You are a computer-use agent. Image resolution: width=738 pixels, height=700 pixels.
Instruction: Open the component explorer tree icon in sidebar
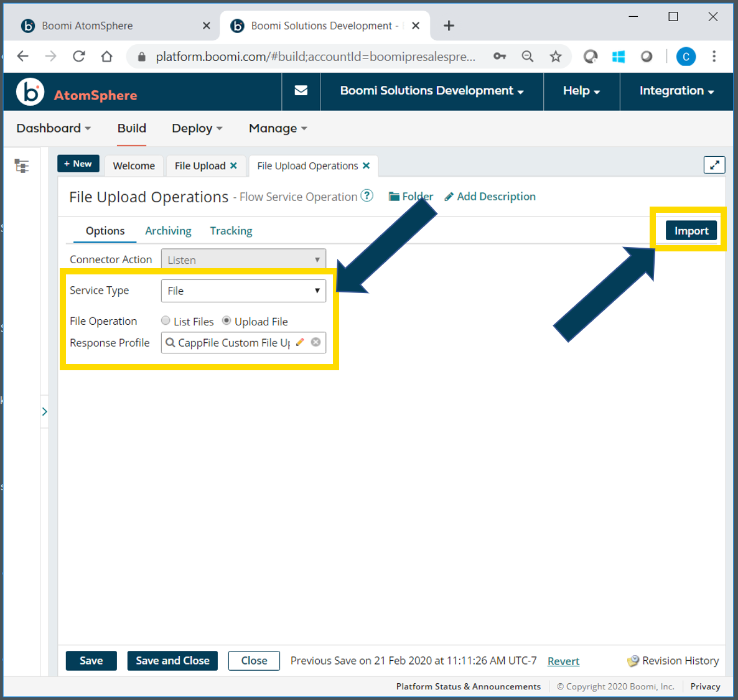(21, 166)
